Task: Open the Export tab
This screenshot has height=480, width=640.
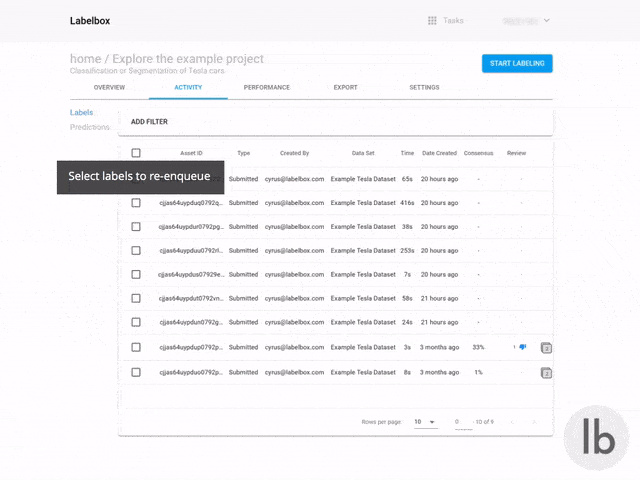Action: pos(345,87)
